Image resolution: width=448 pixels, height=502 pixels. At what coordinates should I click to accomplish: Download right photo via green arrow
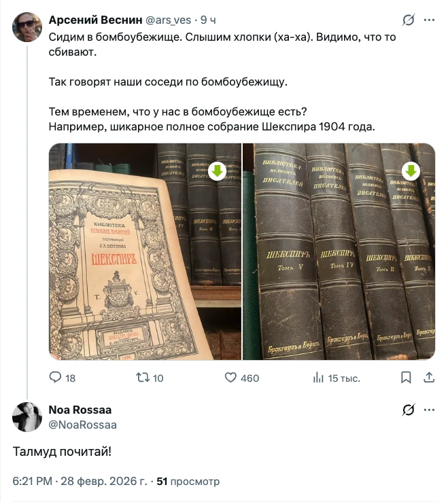point(411,171)
